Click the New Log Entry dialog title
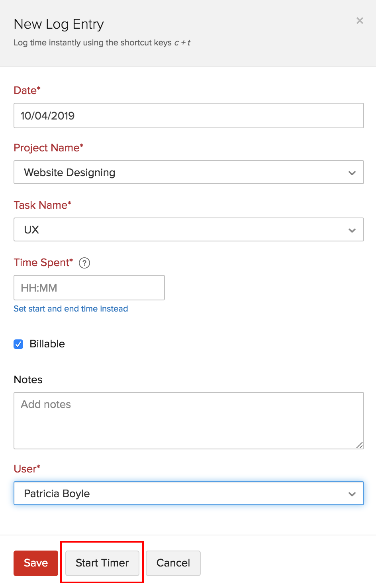Viewport: 376px width, 588px height. tap(59, 24)
